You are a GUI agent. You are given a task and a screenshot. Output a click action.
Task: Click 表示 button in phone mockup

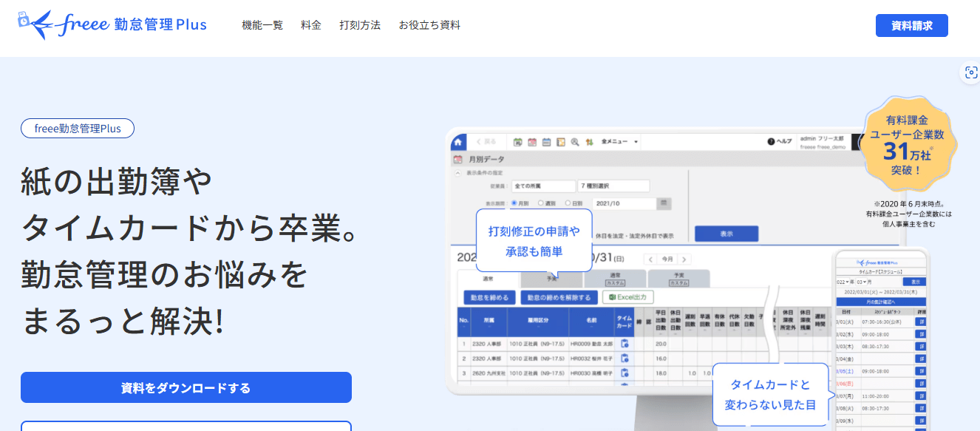pyautogui.click(x=915, y=282)
